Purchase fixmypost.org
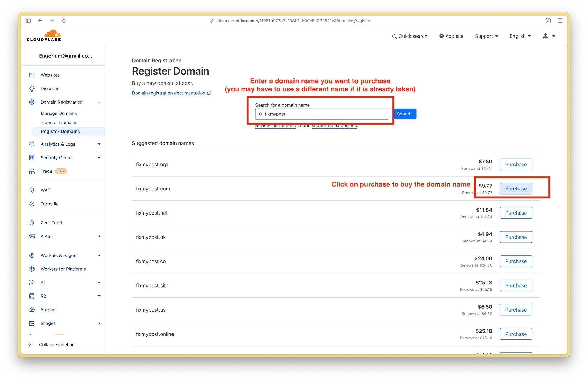This screenshot has height=381, width=588. pos(516,164)
